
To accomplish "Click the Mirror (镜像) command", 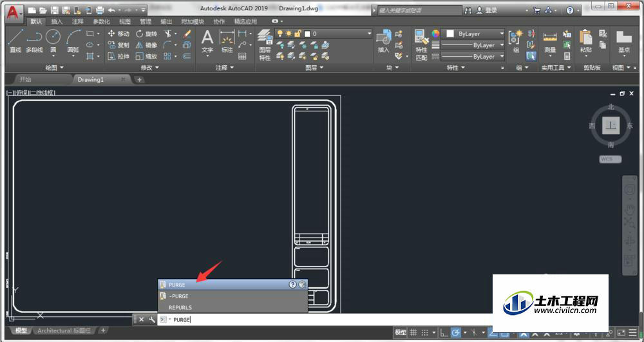I will 147,45.
